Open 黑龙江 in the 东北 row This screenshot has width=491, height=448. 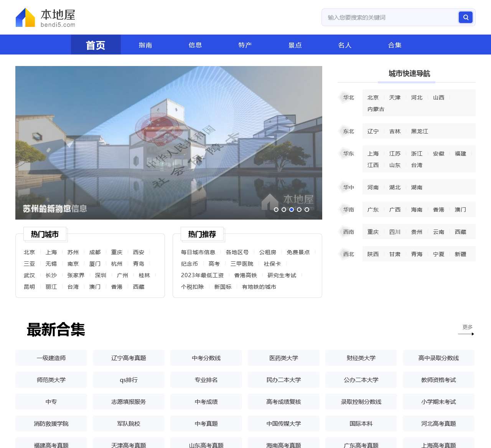[420, 131]
